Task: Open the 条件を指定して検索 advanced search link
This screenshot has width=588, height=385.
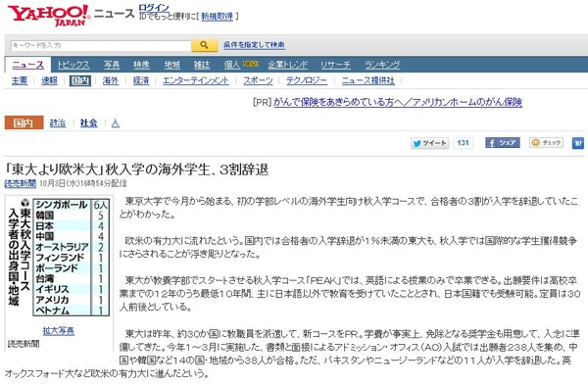Action: tap(254, 45)
